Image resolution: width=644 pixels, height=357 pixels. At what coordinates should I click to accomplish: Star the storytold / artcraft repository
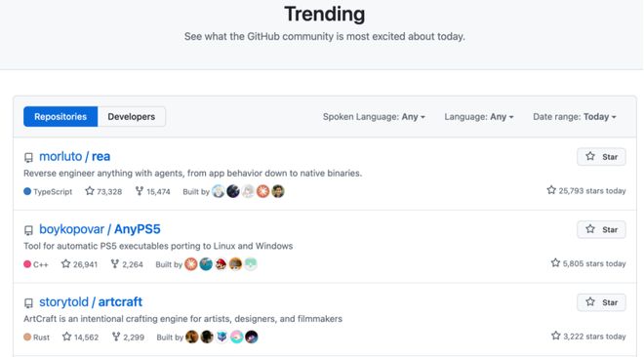601,302
